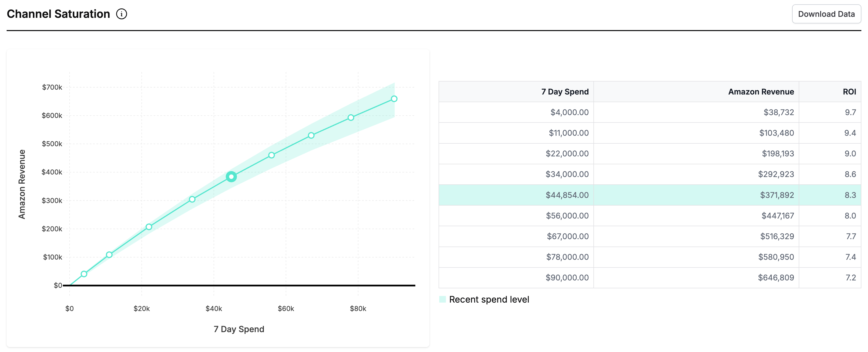Click the chart point at $67k spend

(311, 136)
